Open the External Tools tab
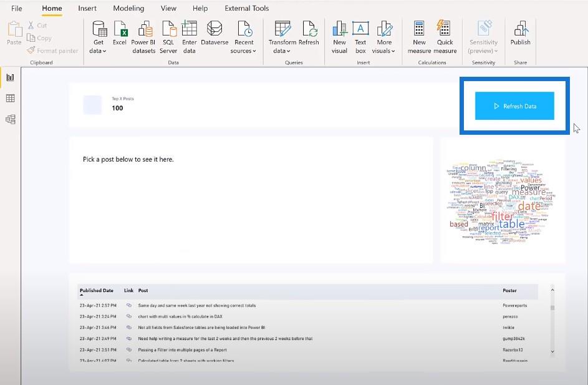Viewport: 588px width, 385px height. point(247,8)
